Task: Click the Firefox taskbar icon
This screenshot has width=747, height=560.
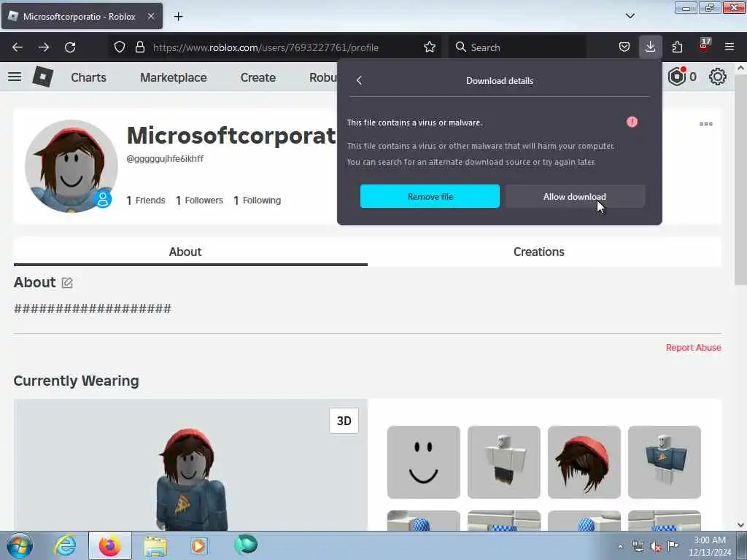Action: pyautogui.click(x=110, y=545)
